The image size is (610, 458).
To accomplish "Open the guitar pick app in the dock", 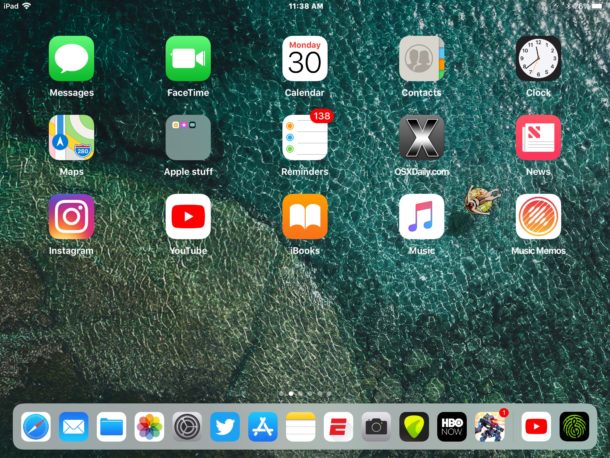I will tap(414, 427).
